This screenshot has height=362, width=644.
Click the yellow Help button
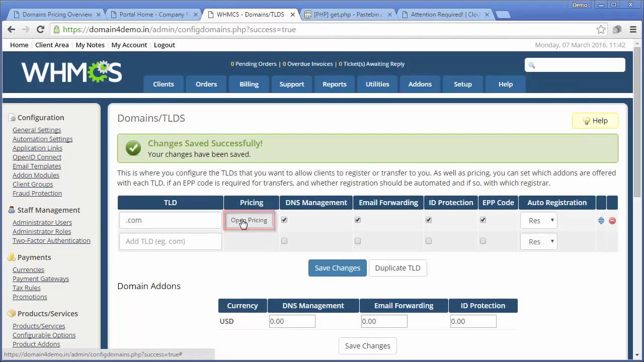pyautogui.click(x=595, y=121)
